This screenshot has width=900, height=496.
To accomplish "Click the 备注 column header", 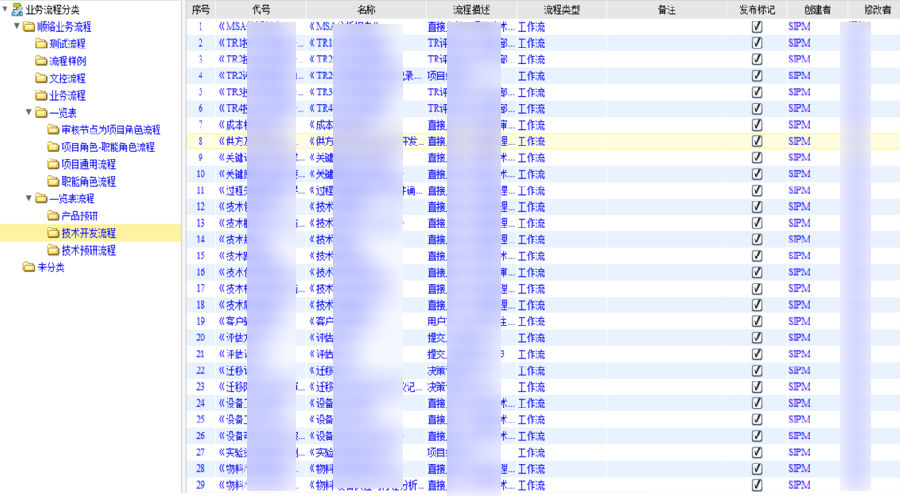I will [666, 10].
